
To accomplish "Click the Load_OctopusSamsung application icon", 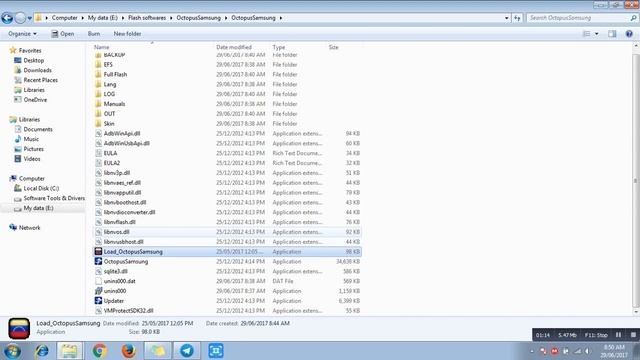I will [98, 251].
